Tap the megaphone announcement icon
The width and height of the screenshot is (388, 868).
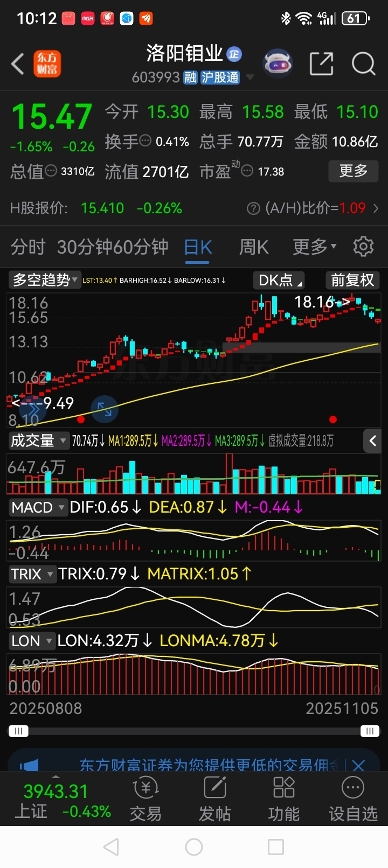point(29,765)
